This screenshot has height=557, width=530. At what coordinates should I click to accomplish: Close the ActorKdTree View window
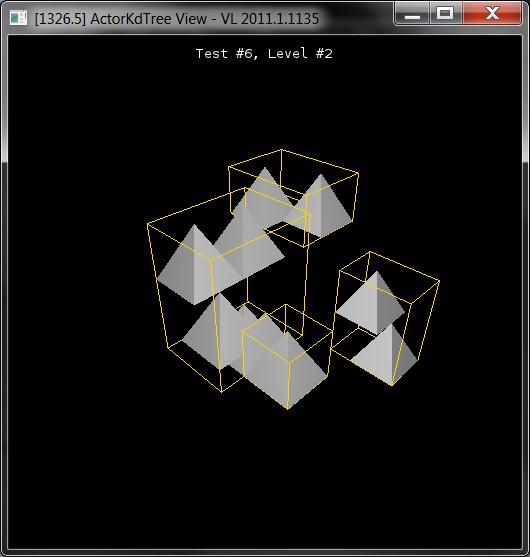[x=492, y=14]
